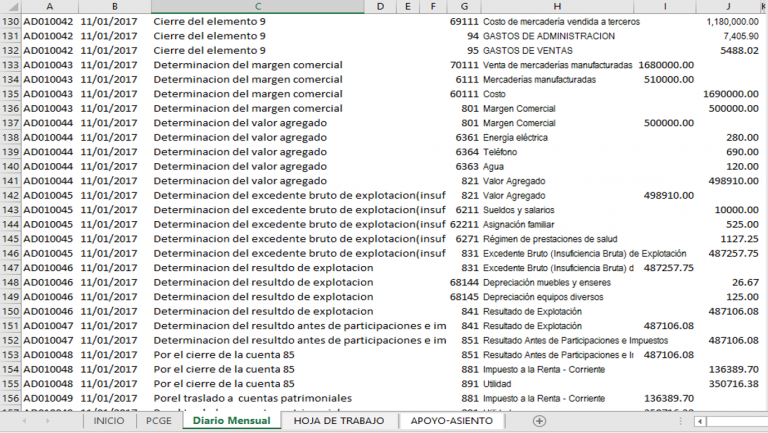
Task: Select column H header
Action: [557, 6]
